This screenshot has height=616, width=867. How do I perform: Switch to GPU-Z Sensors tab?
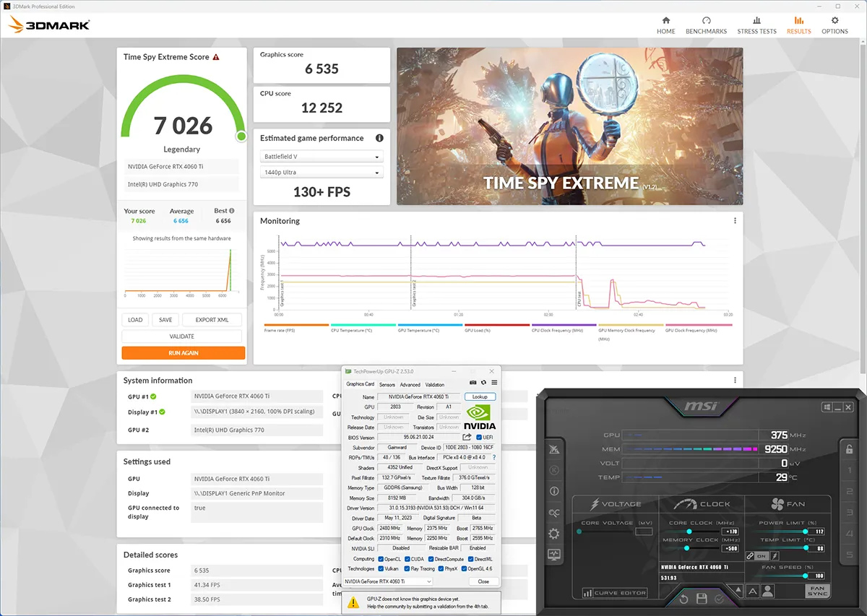(x=387, y=385)
